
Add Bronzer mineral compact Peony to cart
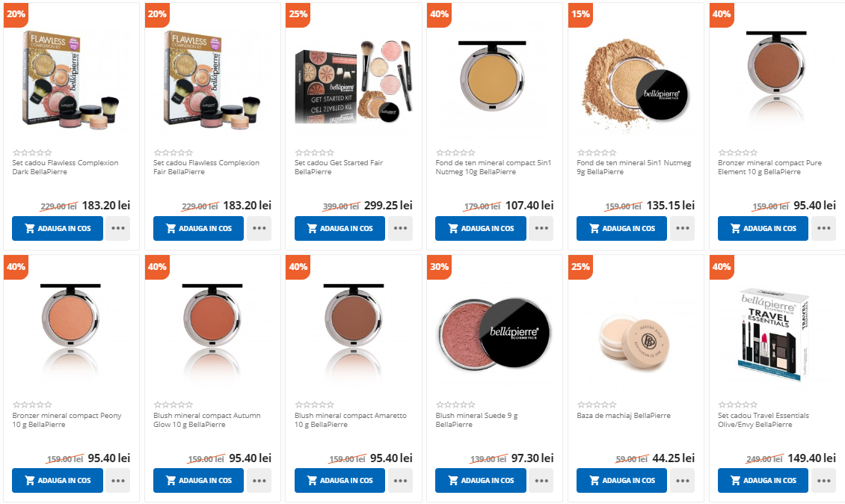click(58, 481)
